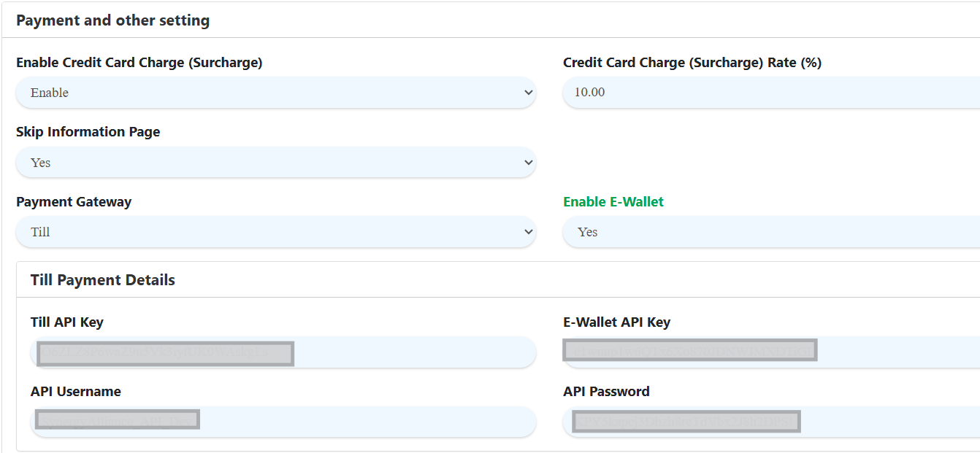Click the Till API Key label
The width and height of the screenshot is (980, 453).
click(67, 322)
